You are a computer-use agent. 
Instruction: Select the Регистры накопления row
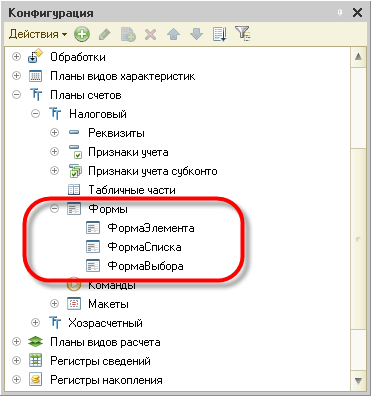(106, 380)
